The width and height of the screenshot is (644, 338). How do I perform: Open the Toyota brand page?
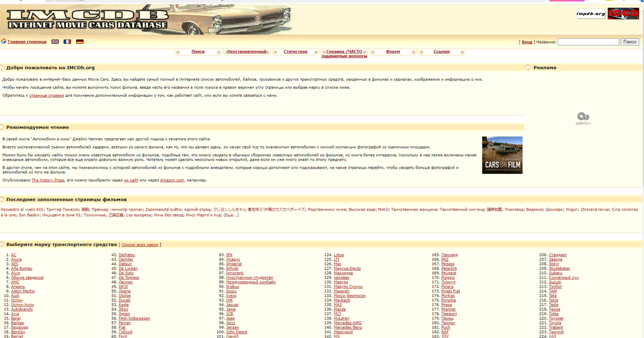tap(555, 322)
